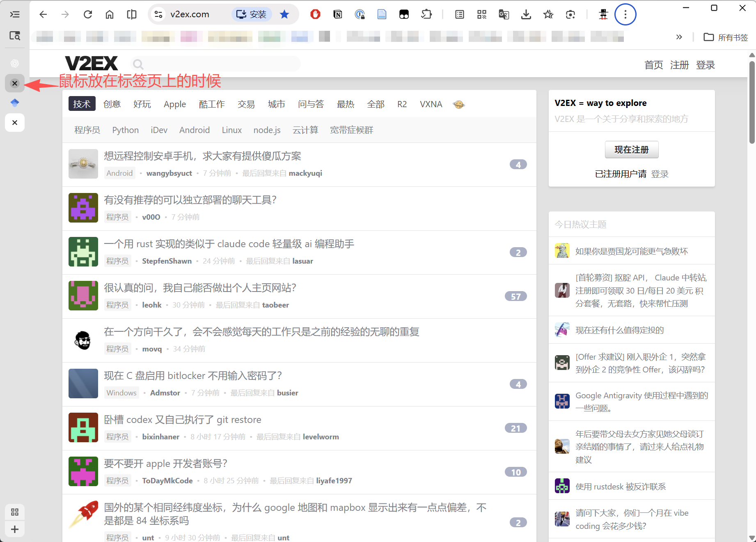Click the install app button (安装)
The image size is (756, 542).
252,15
